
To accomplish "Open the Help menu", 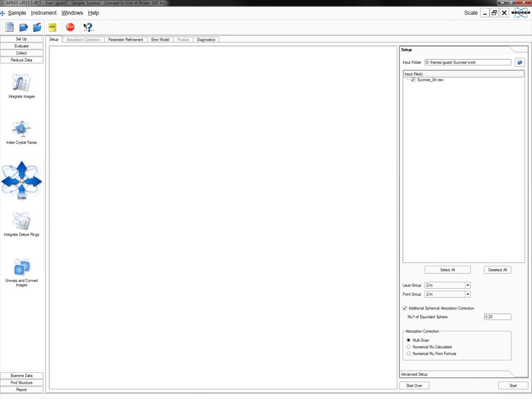I will coord(94,13).
